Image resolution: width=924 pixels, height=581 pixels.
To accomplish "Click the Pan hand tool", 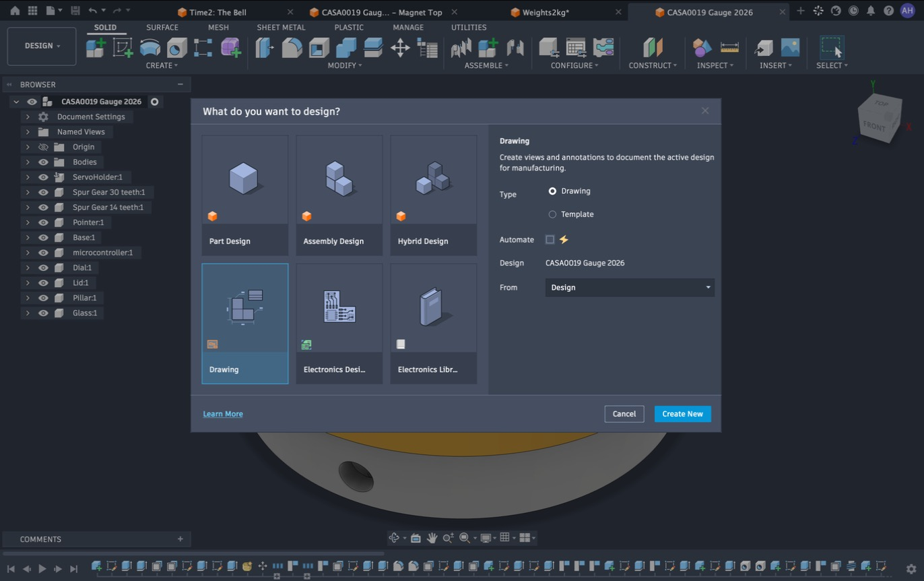I will (x=432, y=538).
